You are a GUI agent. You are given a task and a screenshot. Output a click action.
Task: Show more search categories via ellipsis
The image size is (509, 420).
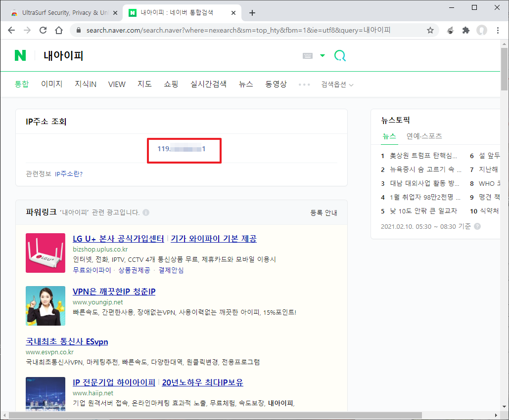[x=304, y=84]
